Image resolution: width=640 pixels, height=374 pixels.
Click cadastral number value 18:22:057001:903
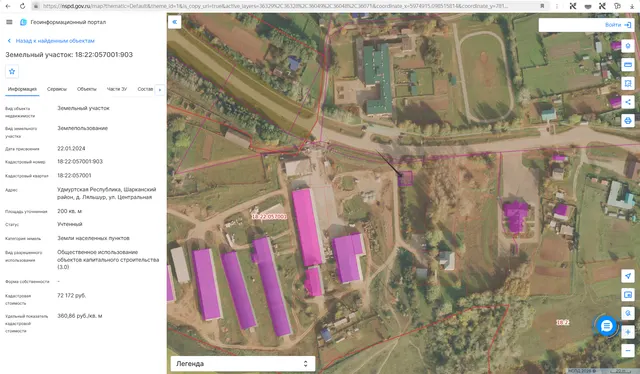pos(80,162)
